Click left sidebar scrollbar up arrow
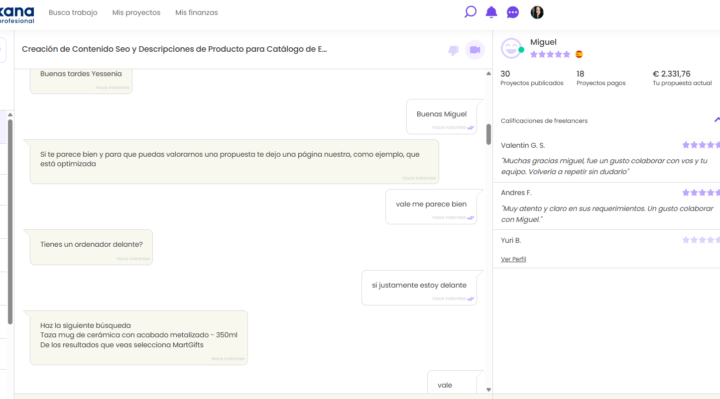This screenshot has width=720, height=399. click(10, 115)
